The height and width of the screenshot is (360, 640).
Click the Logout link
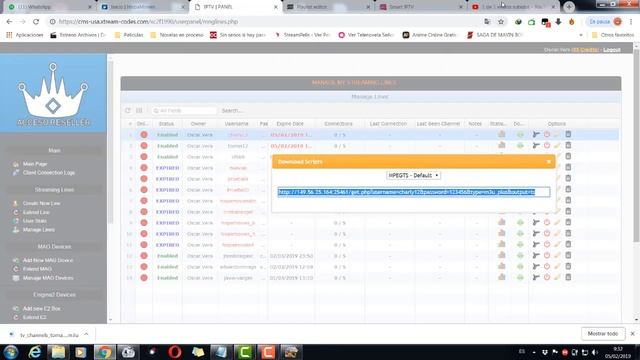pos(612,50)
